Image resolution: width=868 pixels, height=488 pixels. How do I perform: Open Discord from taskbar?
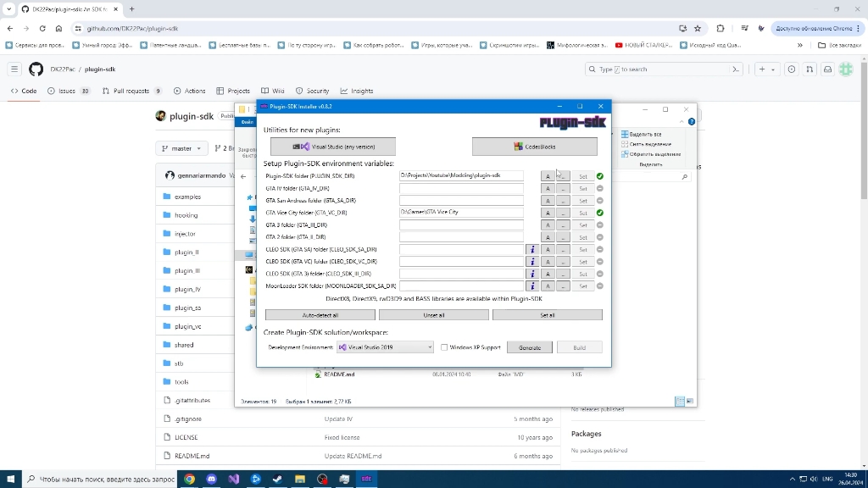(x=211, y=480)
